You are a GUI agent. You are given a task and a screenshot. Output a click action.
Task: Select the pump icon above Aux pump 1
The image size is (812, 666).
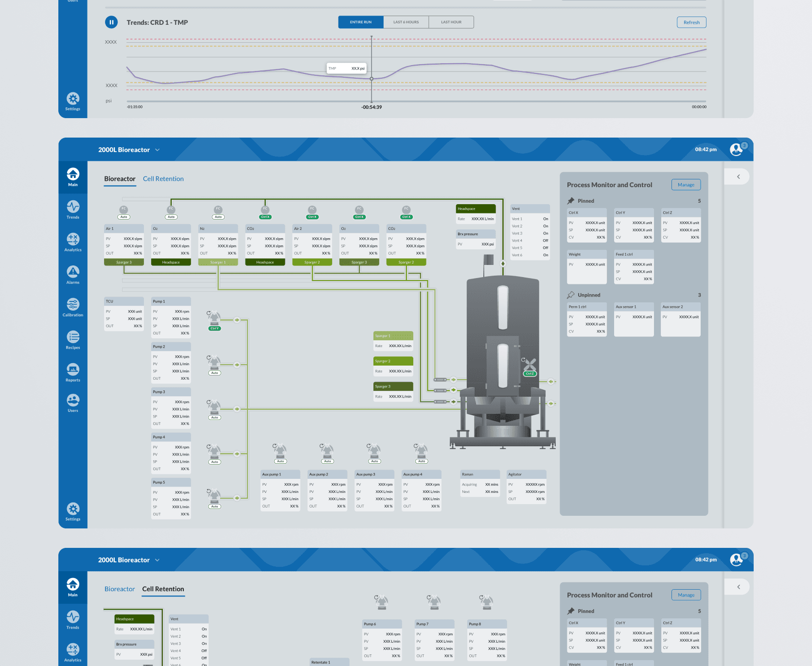tap(280, 451)
